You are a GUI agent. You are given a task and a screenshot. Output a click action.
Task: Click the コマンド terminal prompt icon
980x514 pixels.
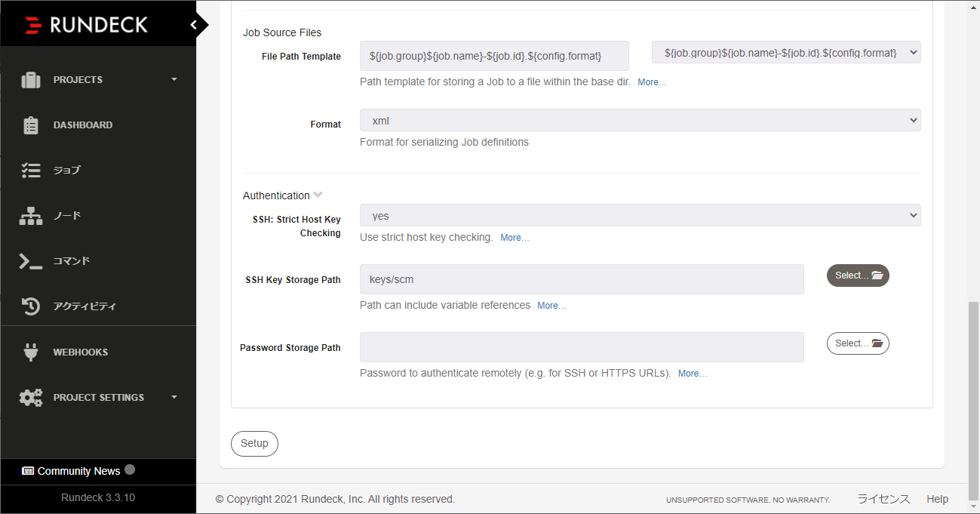click(31, 261)
